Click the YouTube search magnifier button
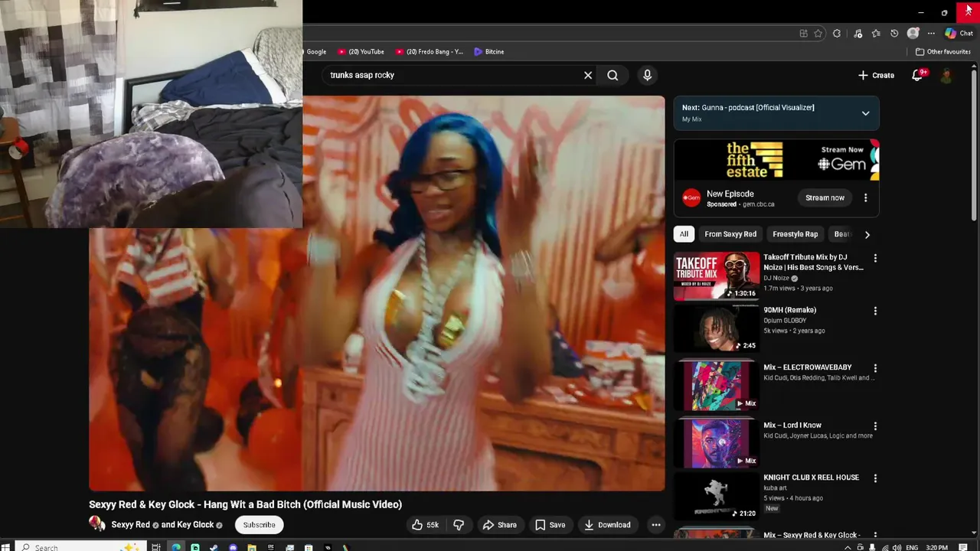The image size is (980, 551). coord(612,75)
